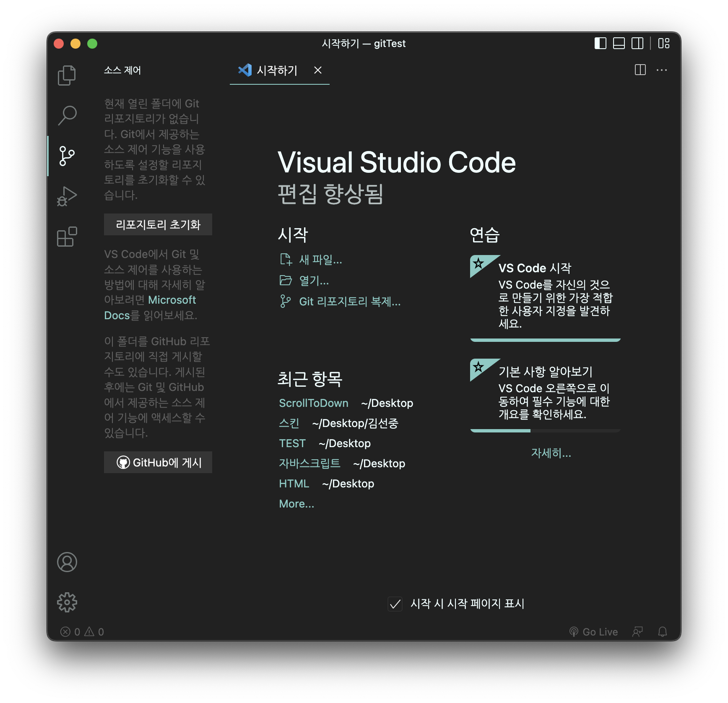Open recent HTML folder
This screenshot has height=703, width=728.
[x=294, y=484]
